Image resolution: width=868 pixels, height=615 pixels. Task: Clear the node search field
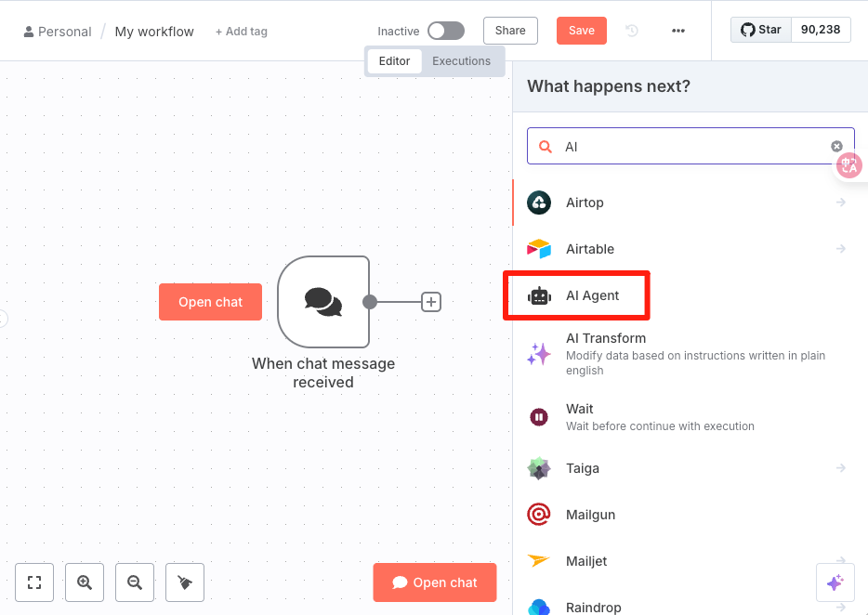pyautogui.click(x=836, y=146)
